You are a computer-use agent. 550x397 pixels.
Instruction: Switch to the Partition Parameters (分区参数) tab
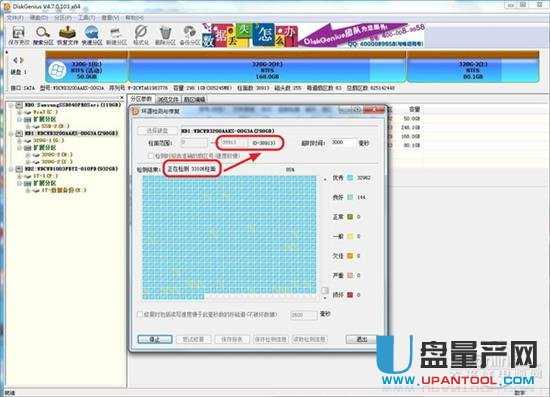point(141,99)
